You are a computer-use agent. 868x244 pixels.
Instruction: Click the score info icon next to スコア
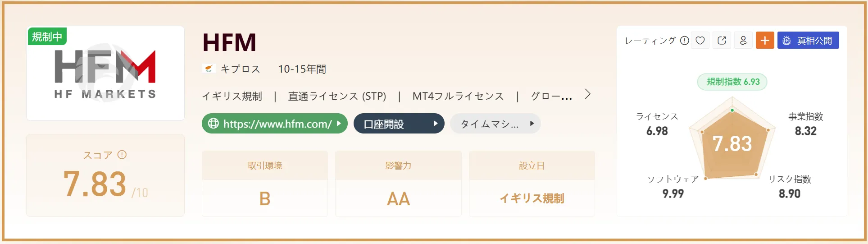(x=122, y=155)
